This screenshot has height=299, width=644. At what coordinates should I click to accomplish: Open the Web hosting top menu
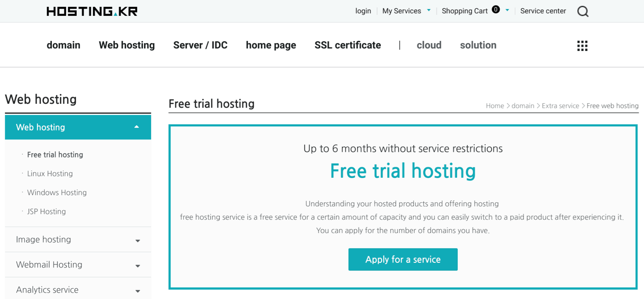pos(127,45)
